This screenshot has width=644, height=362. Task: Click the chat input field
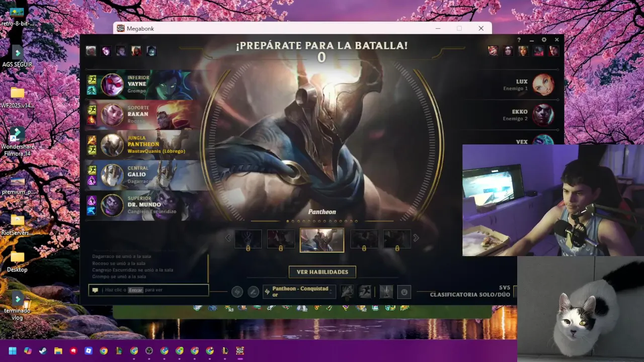pos(148,290)
